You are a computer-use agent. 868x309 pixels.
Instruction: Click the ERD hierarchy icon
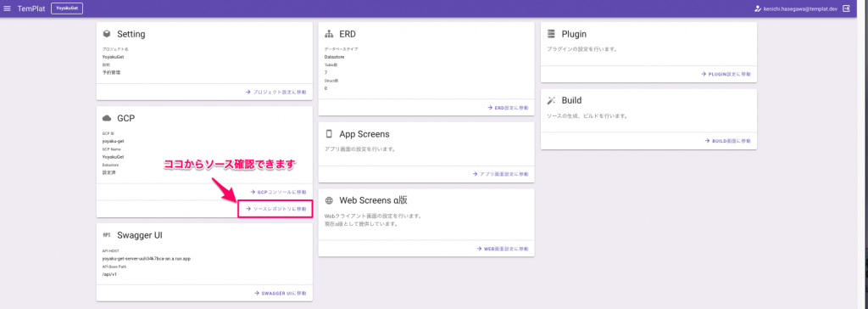(329, 34)
